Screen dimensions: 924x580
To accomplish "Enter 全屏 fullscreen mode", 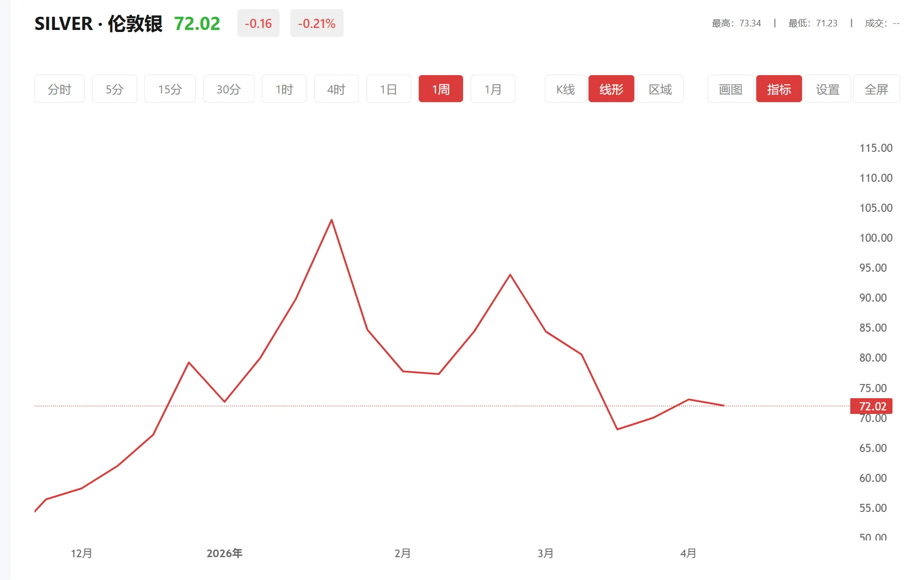I will (876, 89).
